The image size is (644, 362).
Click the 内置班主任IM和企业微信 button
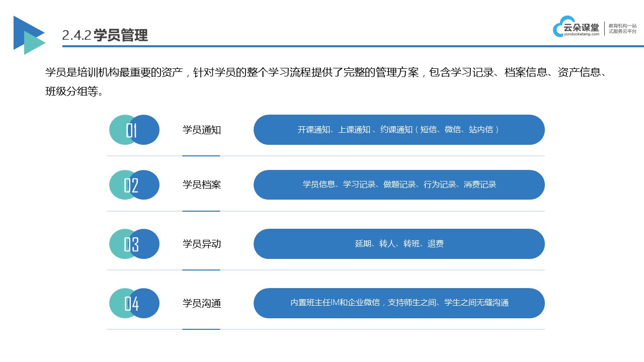(399, 303)
